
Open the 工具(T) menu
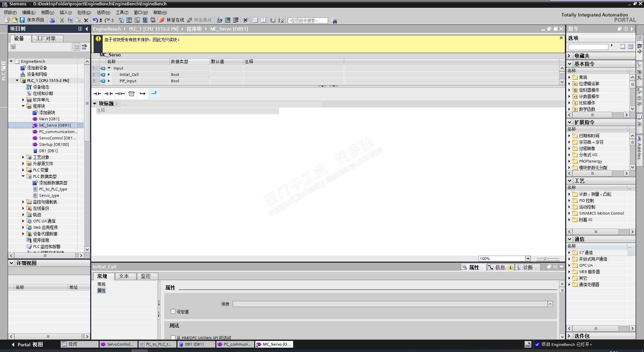click(x=122, y=12)
